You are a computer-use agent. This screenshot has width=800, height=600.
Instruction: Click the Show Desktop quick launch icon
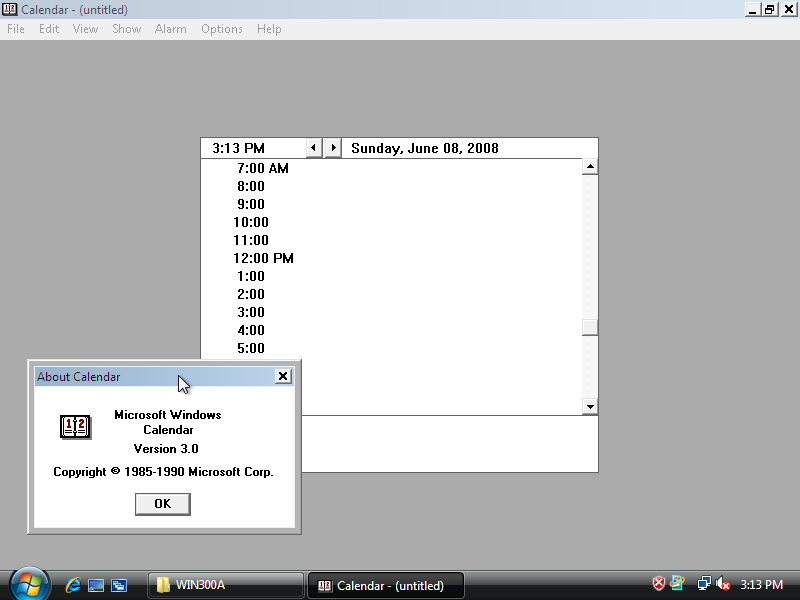coord(96,585)
